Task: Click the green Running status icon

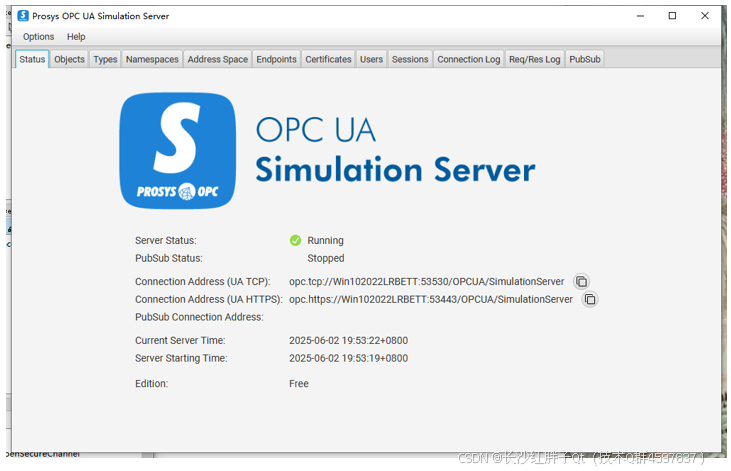Action: (x=295, y=240)
